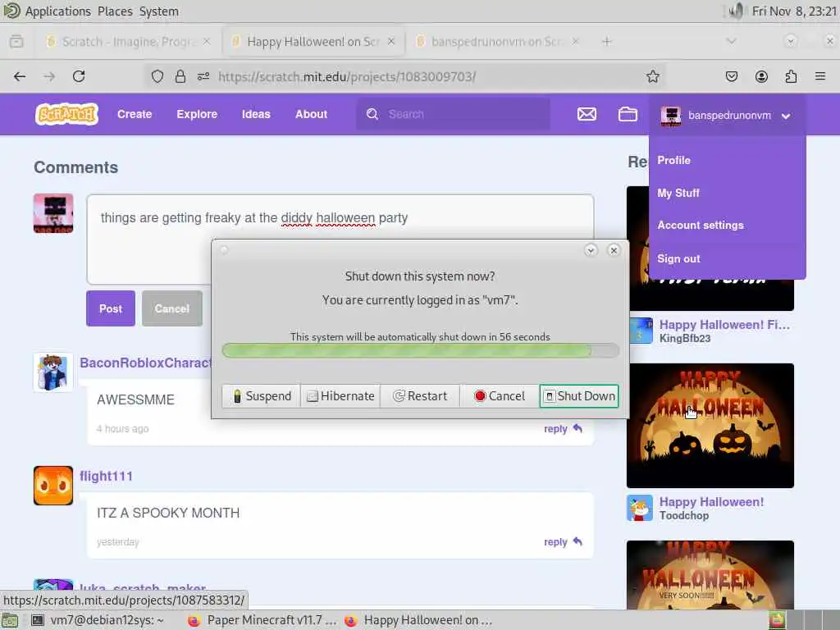Close the Scratch - Imagine, Program tab
The height and width of the screenshot is (630, 840).
[207, 41]
